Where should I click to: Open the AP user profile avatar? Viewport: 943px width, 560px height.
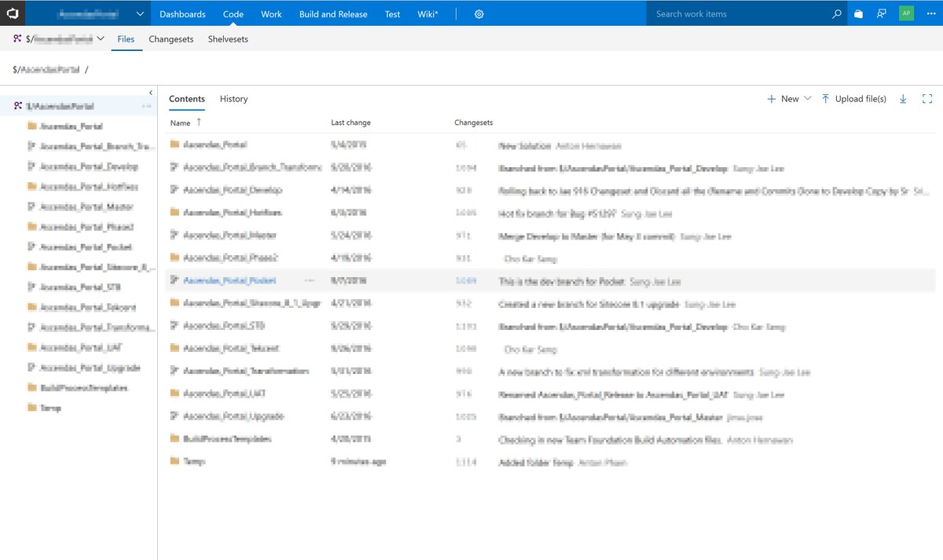tap(907, 13)
